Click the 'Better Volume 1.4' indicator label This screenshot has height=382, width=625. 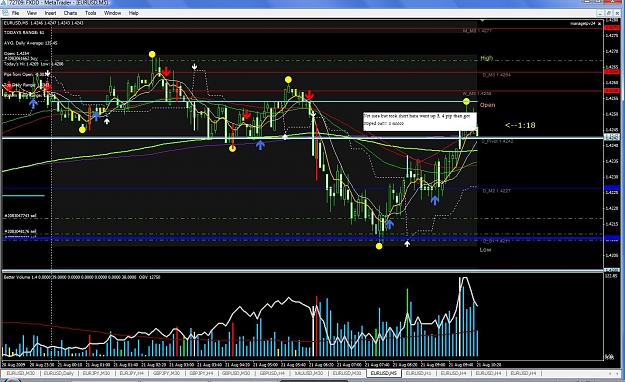point(82,277)
